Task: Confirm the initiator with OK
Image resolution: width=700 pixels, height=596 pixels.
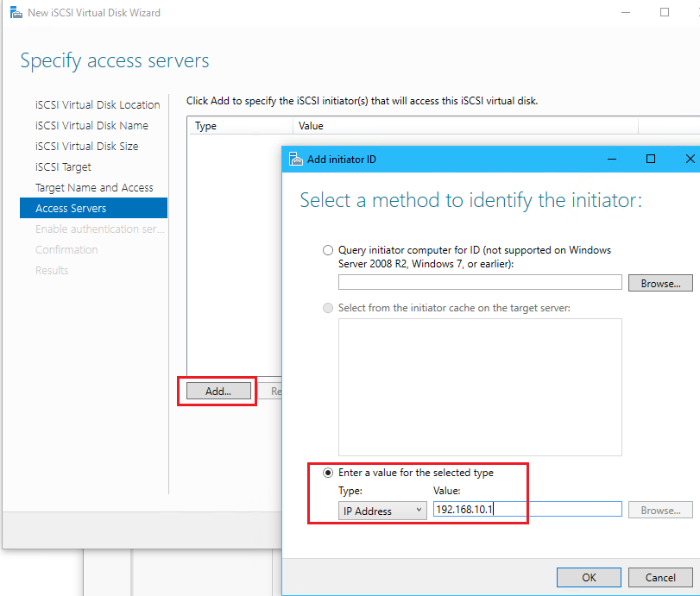Action: [x=589, y=577]
